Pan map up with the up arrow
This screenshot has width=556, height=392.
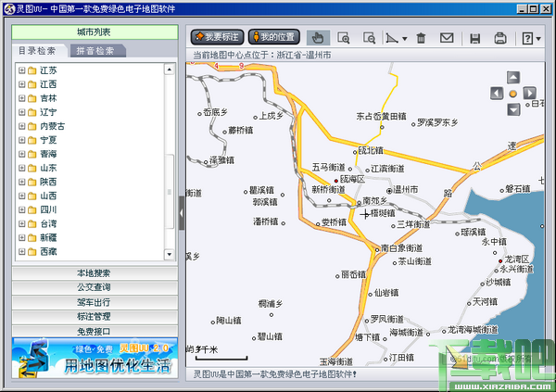click(513, 77)
